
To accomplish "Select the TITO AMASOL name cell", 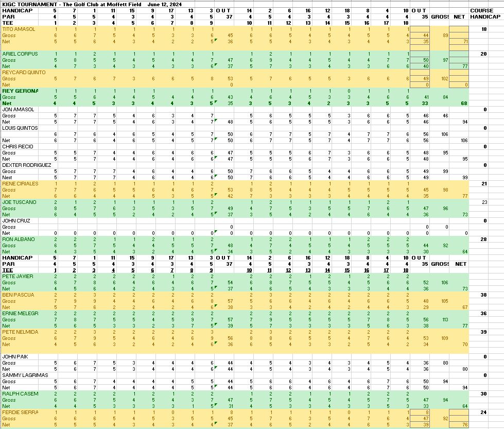I will 19,29.
